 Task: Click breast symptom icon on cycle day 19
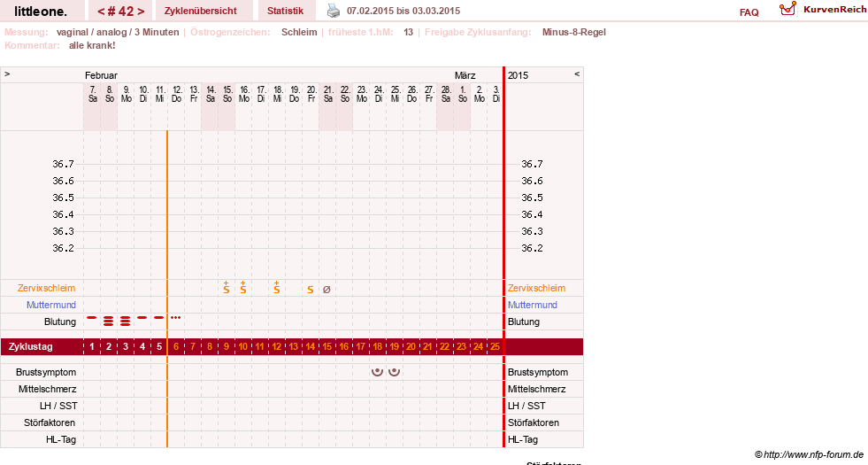tap(394, 372)
